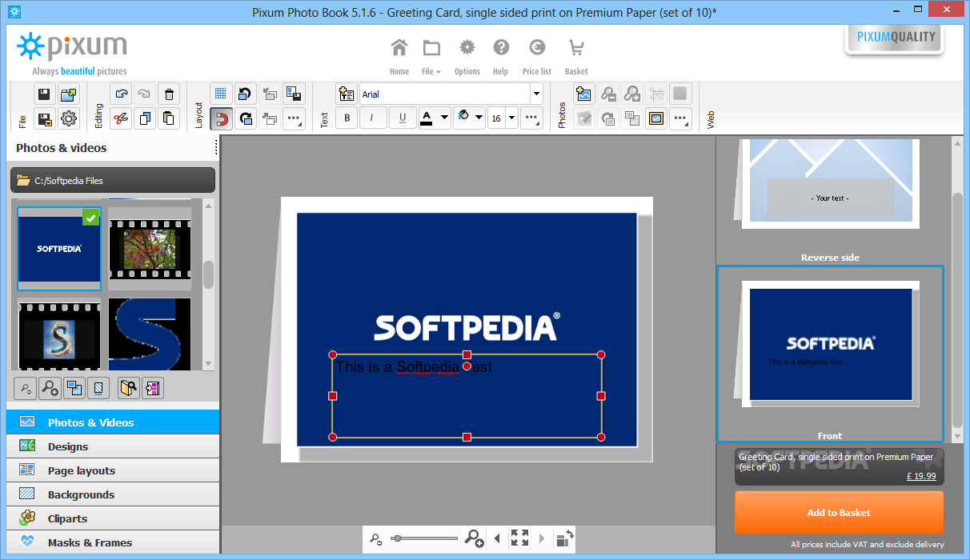
Task: Open Help
Action: [x=500, y=57]
